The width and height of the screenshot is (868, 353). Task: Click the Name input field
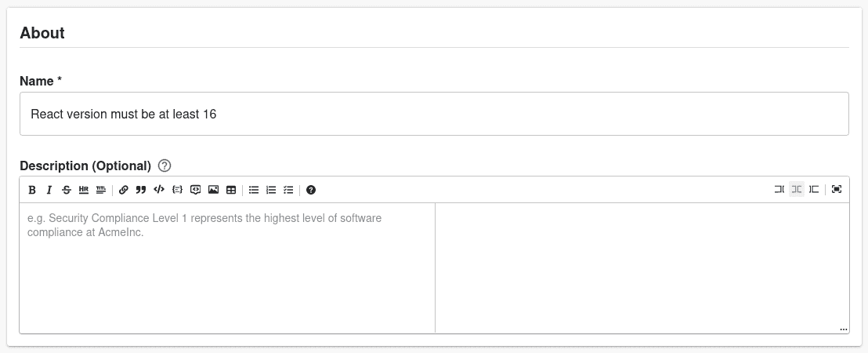[434, 114]
